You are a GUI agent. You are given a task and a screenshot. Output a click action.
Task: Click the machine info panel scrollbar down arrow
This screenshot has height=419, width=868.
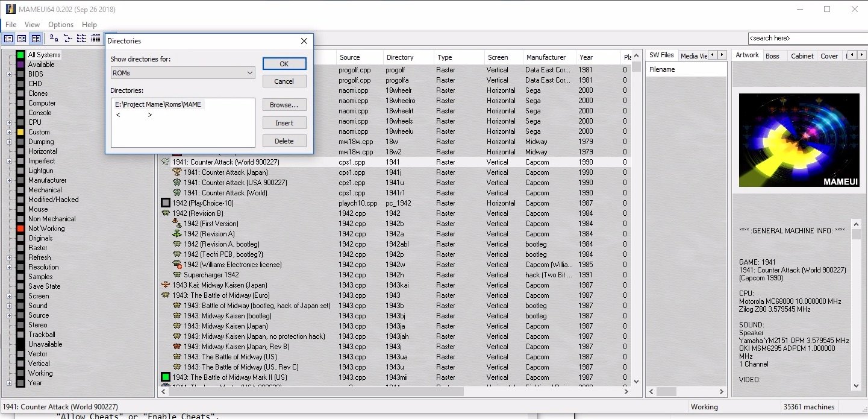(x=856, y=385)
